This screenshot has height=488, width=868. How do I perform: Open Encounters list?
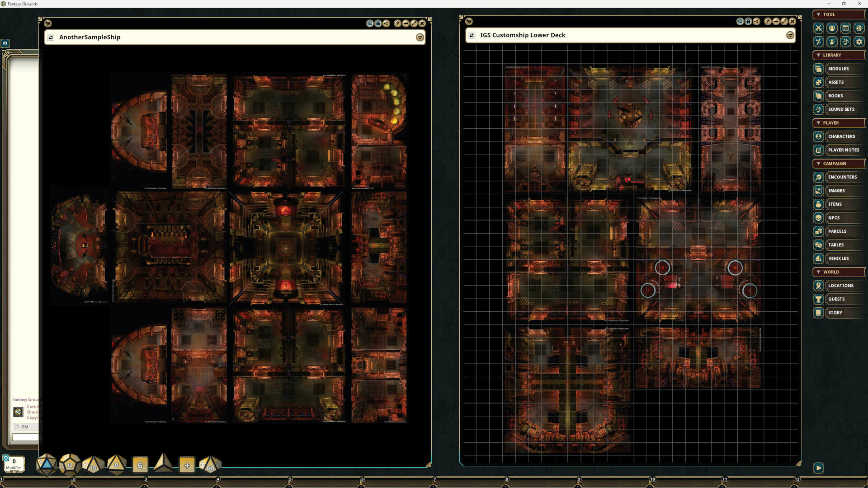click(839, 177)
